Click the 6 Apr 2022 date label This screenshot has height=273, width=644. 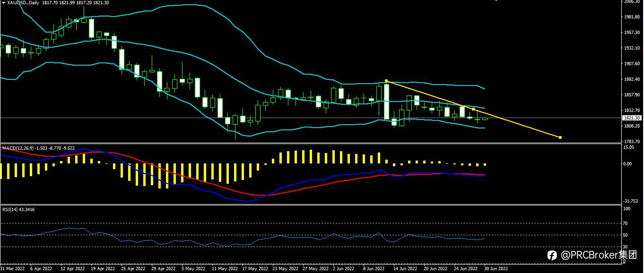[x=41, y=269]
